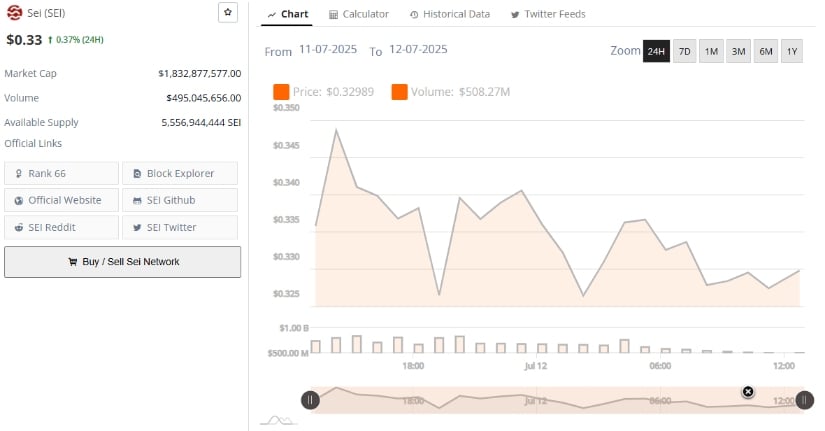Viewport: 825px width, 431px height.
Task: Click the small chart thumbnail icon at bottom
Action: (279, 420)
